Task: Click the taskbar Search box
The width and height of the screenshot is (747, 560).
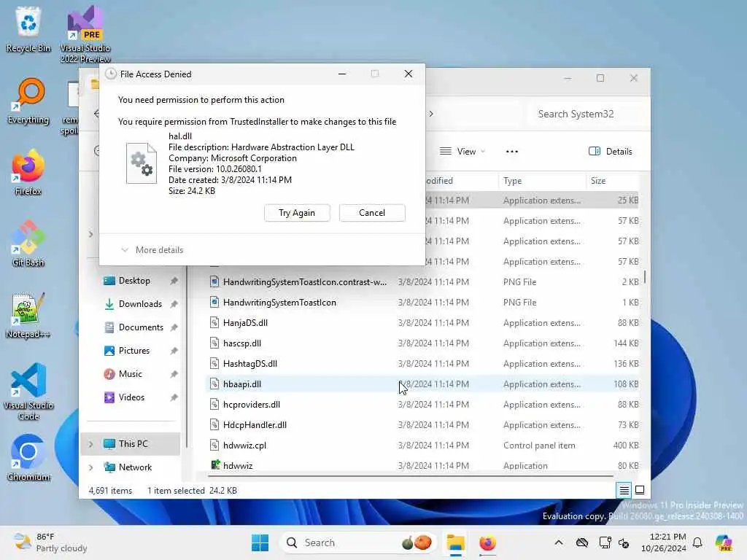Action: point(358,542)
